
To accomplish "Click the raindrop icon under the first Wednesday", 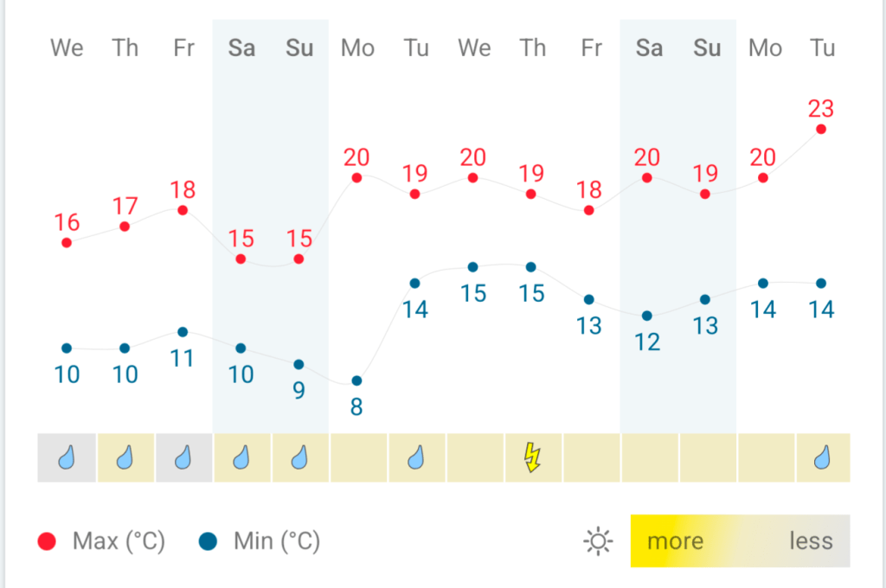I will 67,457.
